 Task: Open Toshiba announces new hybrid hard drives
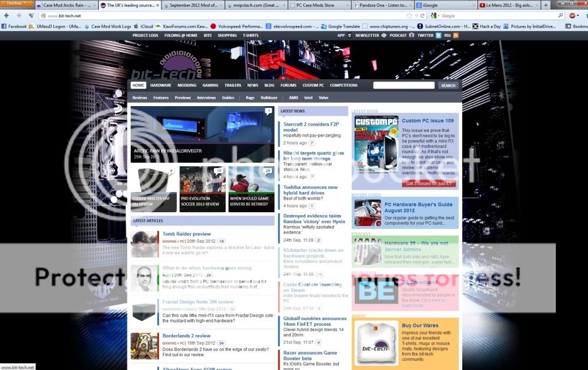point(310,190)
